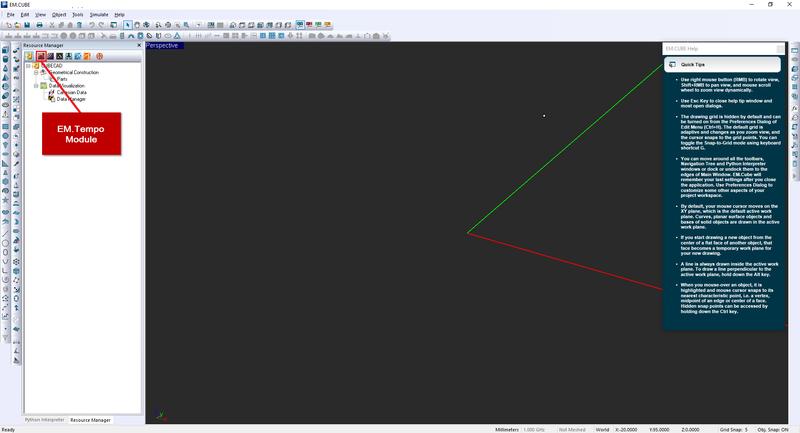This screenshot has width=800, height=433.
Task: Click the Redo arrow icon
Action: coord(101,25)
